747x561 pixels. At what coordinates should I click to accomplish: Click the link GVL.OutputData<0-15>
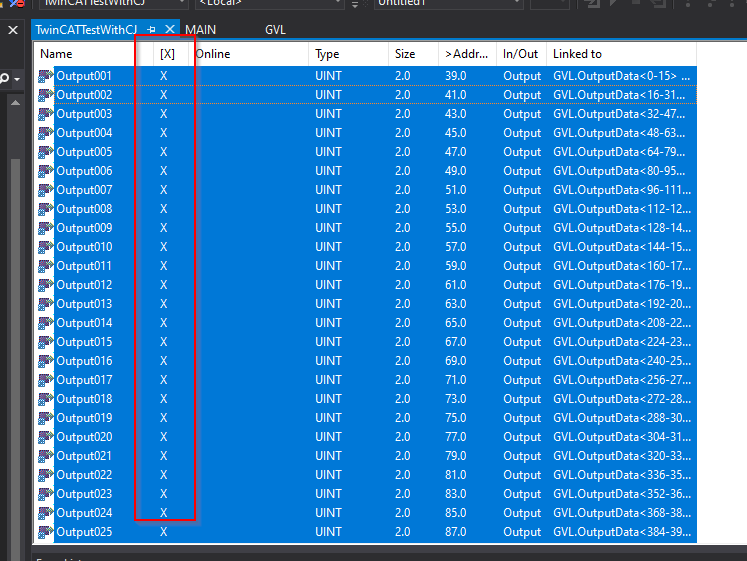coord(615,76)
